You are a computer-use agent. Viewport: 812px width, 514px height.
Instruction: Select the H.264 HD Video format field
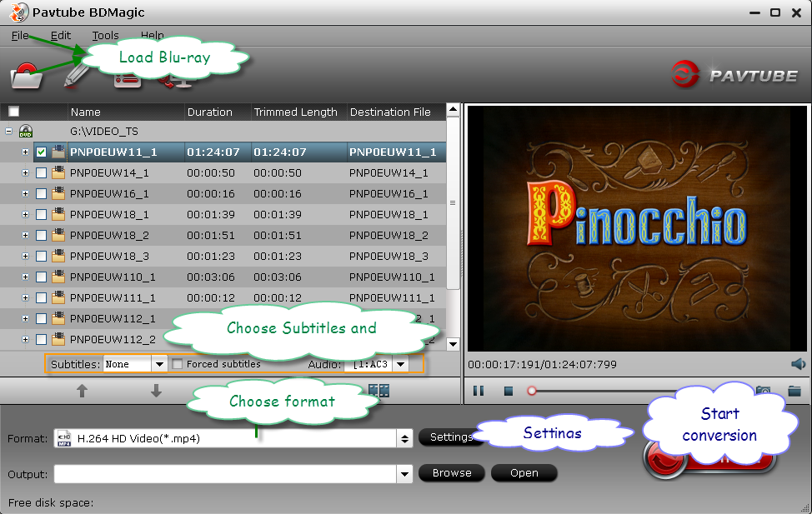pos(226,438)
